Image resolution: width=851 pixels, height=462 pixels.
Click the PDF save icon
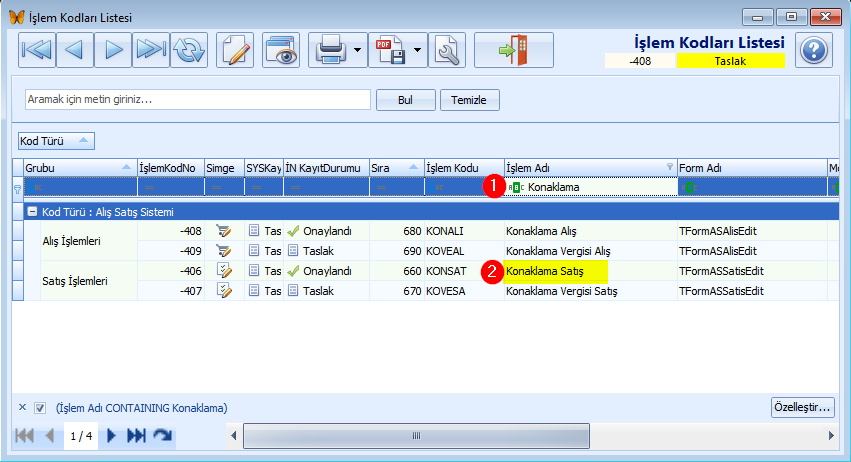(x=390, y=50)
